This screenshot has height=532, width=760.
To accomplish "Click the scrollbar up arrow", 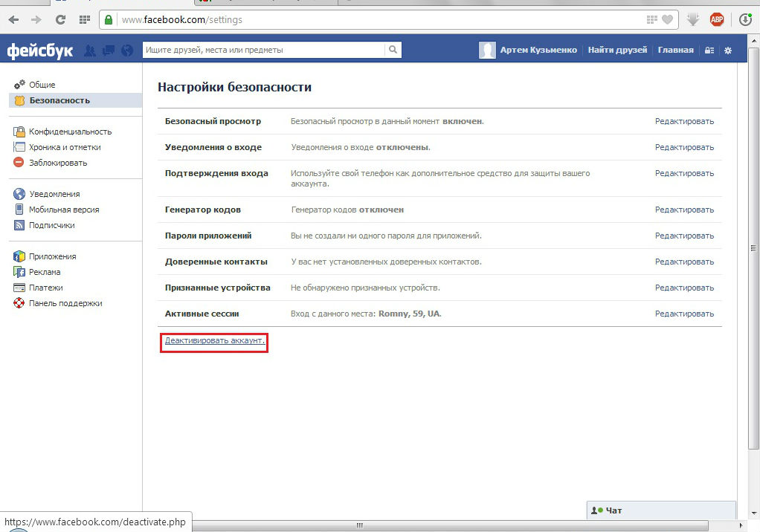I will (x=754, y=42).
